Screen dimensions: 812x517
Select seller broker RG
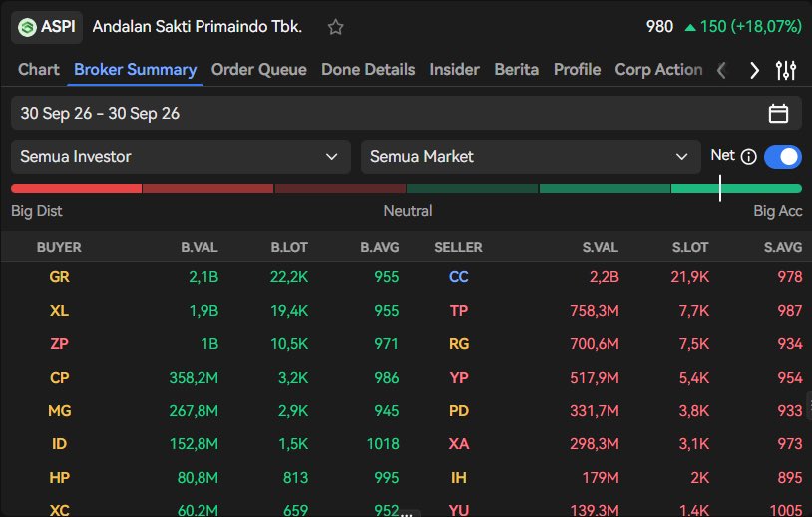(458, 344)
